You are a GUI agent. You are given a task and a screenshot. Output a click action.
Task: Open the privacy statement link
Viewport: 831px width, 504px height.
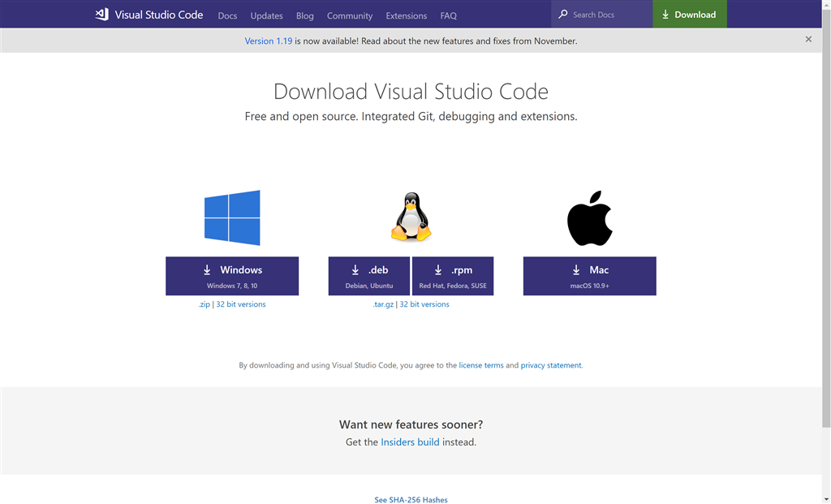coord(551,365)
